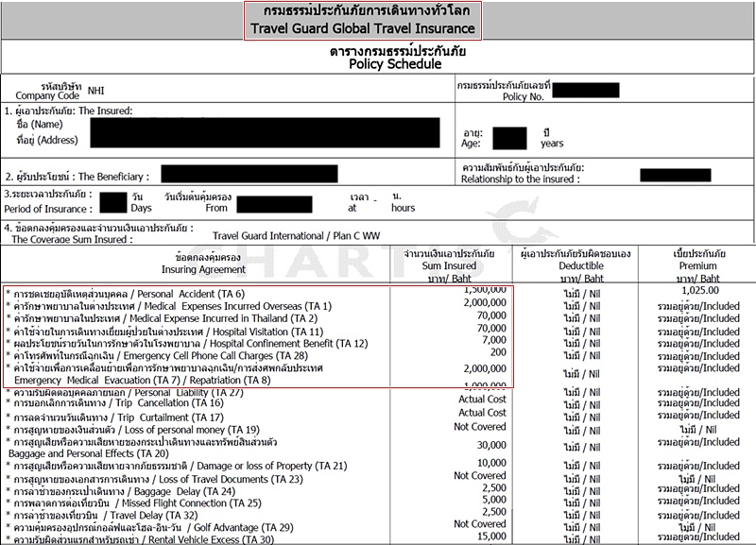The image size is (756, 545).
Task: Click Medical Expense Incurred in Thailand (TA 2)
Action: (x=162, y=318)
